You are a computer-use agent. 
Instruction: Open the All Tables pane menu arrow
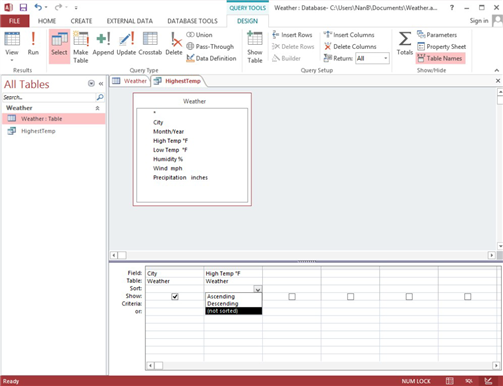91,83
